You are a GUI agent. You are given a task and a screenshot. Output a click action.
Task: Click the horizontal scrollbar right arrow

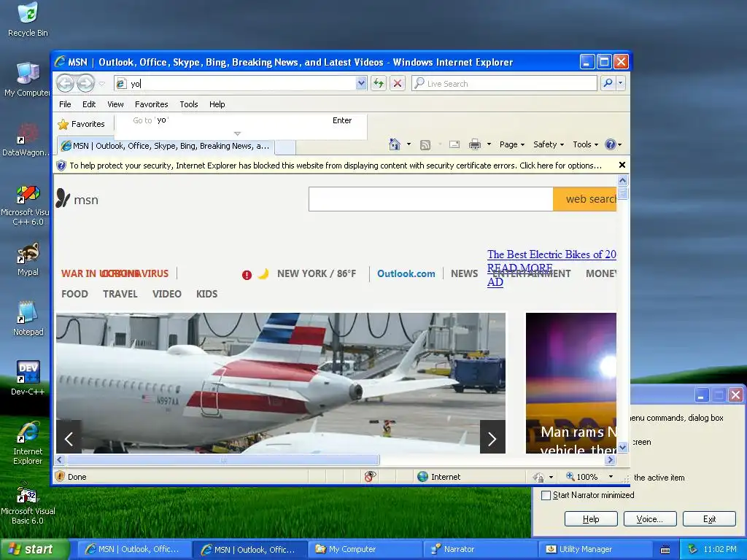[611, 460]
